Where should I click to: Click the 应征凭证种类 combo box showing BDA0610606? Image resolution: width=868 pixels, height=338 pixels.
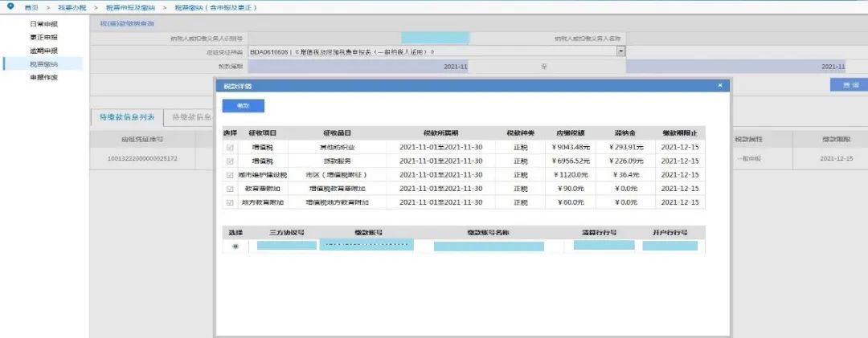(436, 51)
